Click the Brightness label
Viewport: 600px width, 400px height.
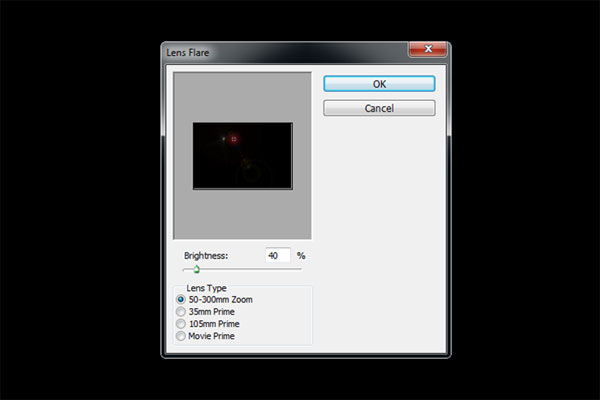[206, 255]
